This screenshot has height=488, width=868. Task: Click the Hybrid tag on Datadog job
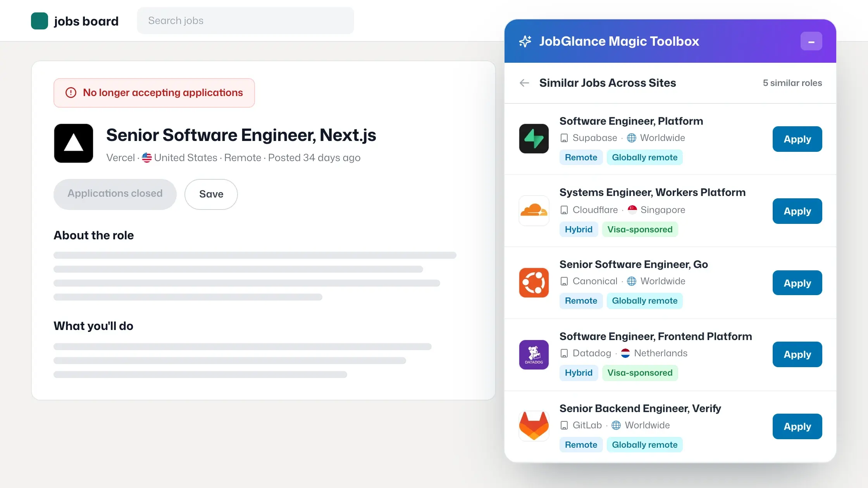pyautogui.click(x=579, y=373)
